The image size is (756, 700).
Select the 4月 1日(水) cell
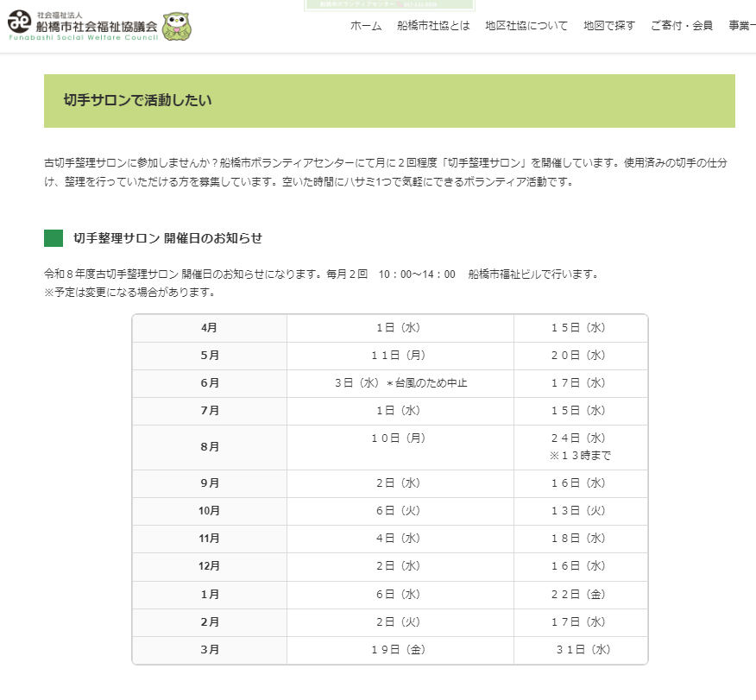(x=400, y=328)
